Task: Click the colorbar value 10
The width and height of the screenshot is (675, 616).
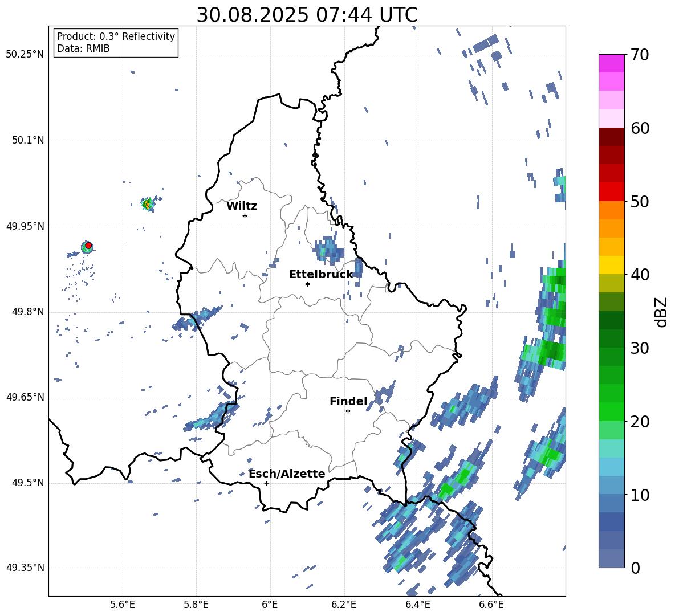Action: (x=639, y=495)
